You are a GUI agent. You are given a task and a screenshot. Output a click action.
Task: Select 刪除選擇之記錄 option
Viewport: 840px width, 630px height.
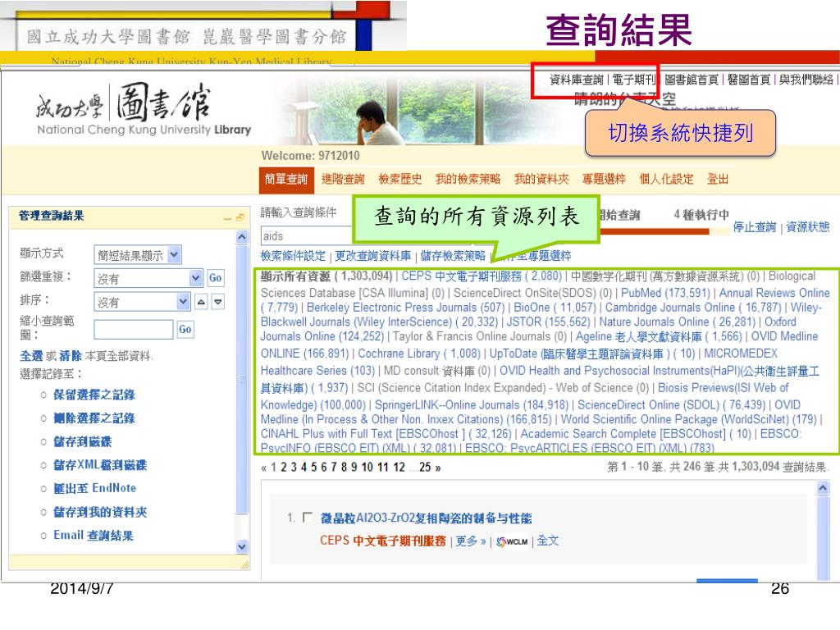[94, 418]
